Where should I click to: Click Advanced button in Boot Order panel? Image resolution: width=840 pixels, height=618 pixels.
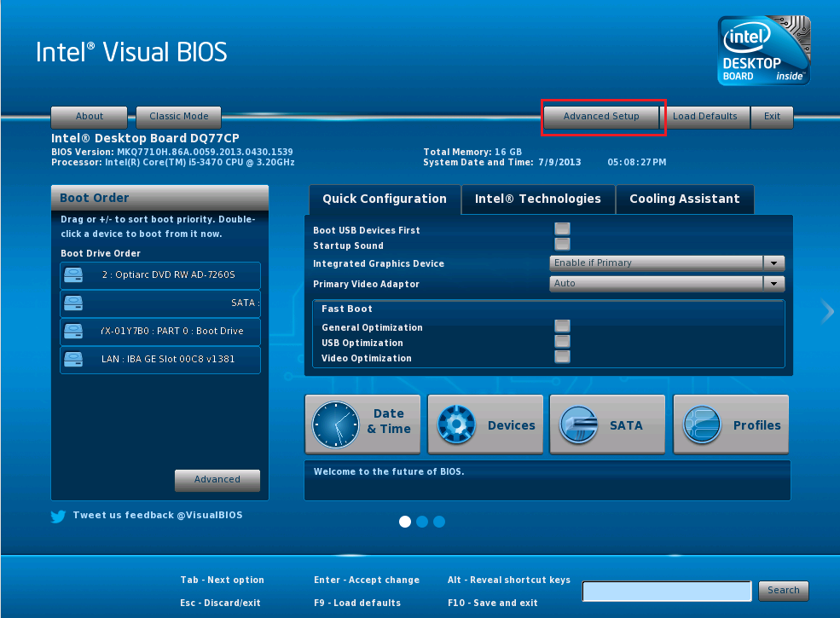click(217, 480)
